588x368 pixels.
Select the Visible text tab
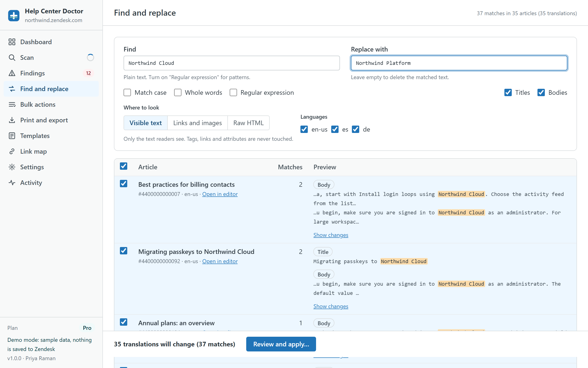tap(146, 123)
